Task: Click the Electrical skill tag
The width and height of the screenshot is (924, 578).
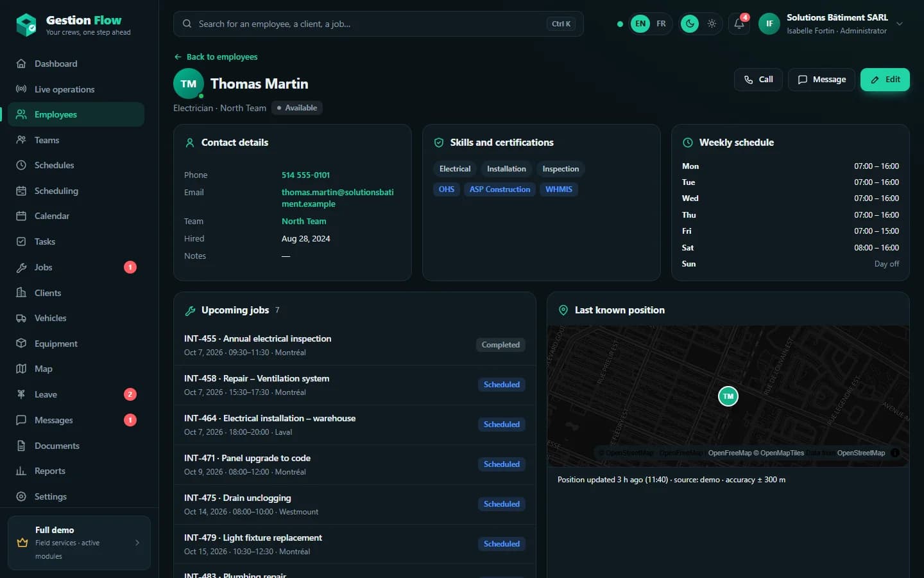Action: (x=455, y=169)
